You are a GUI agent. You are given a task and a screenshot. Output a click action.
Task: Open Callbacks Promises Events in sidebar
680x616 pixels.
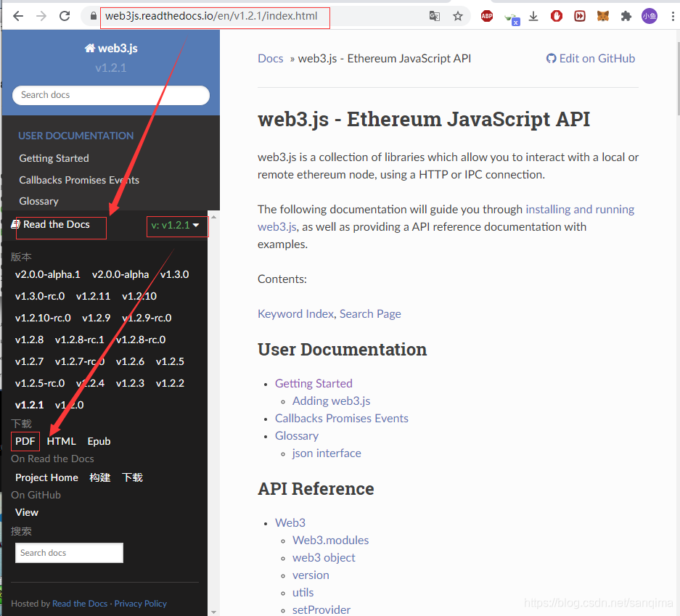79,180
